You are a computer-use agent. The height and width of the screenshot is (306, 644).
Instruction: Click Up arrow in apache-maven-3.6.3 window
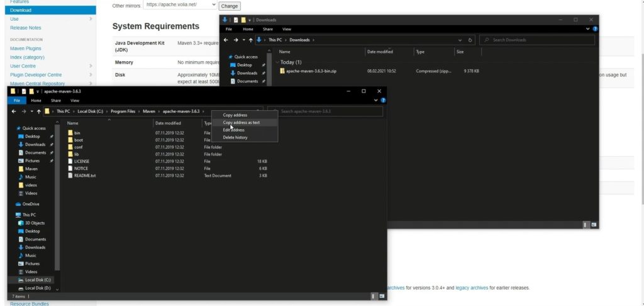click(38, 111)
